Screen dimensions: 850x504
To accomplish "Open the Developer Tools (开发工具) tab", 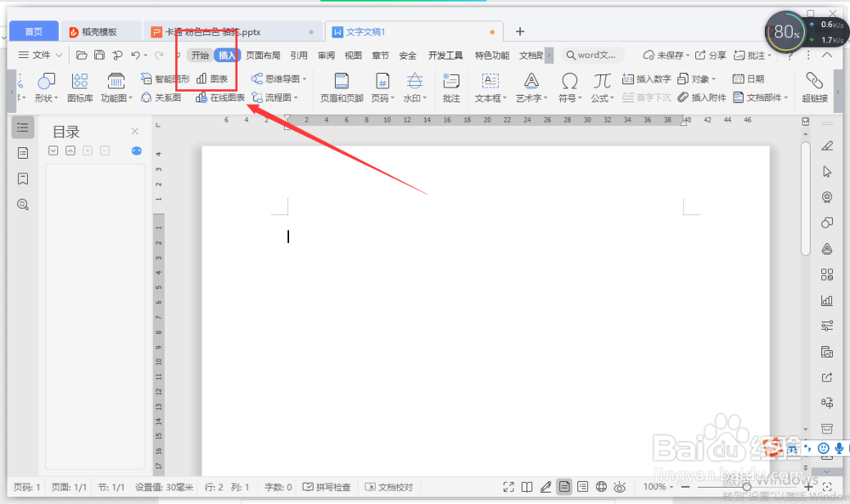I will (445, 55).
